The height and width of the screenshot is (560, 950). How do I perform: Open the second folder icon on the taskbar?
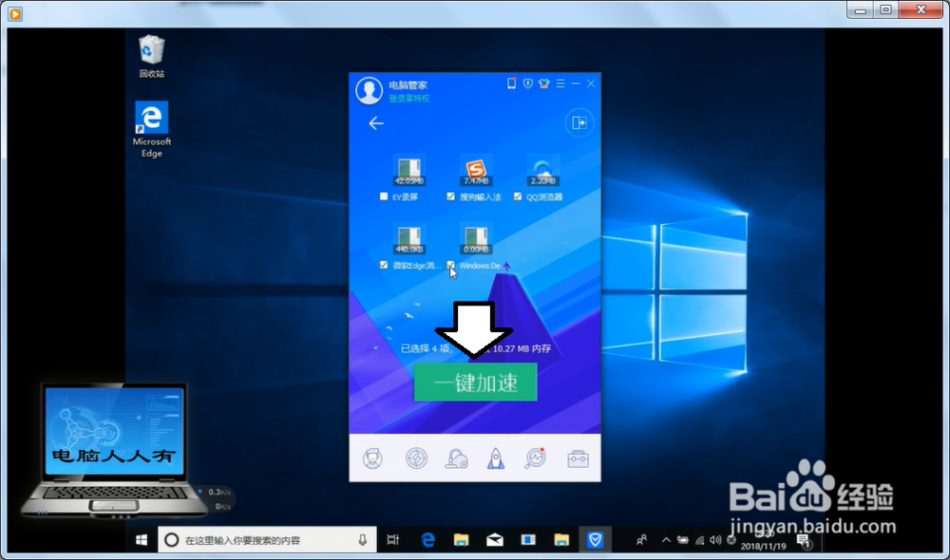(x=561, y=540)
